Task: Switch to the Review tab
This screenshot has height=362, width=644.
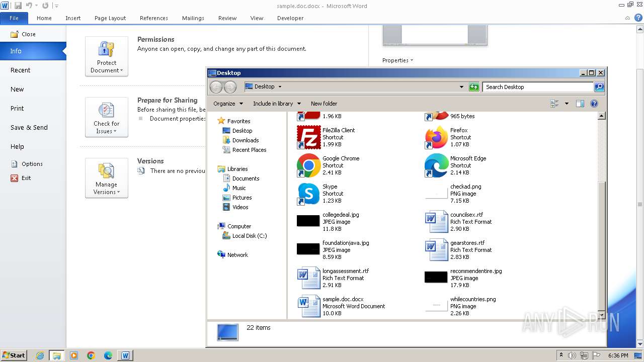Action: [x=227, y=18]
